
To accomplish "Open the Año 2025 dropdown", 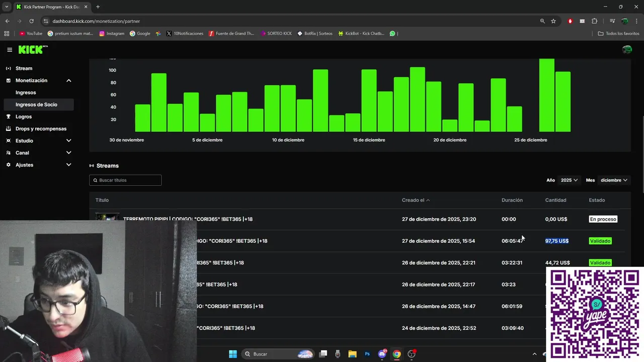I will [x=569, y=180].
